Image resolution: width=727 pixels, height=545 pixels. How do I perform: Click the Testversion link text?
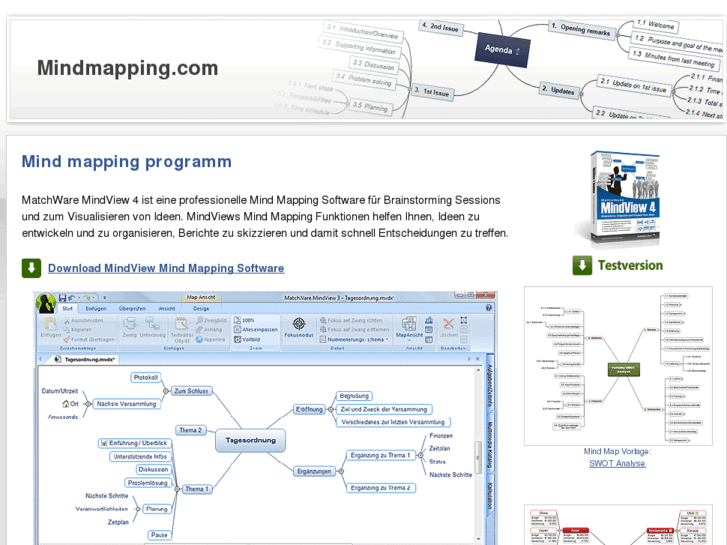coord(630,265)
